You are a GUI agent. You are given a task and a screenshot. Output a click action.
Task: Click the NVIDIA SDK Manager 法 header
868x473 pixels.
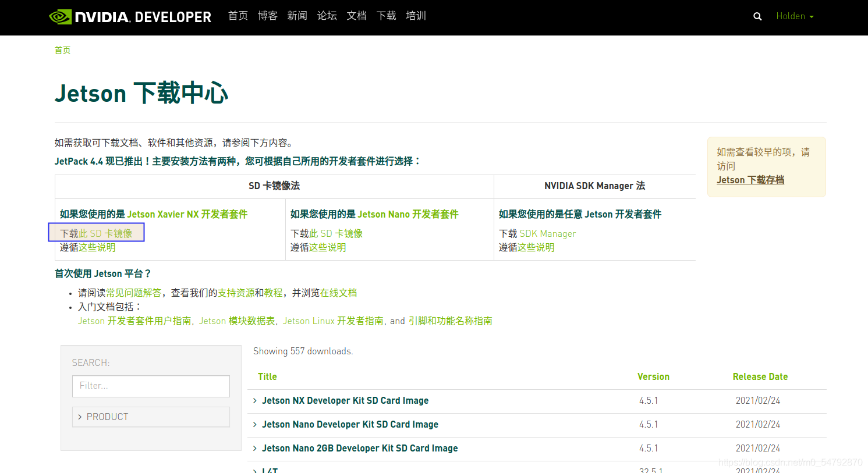pyautogui.click(x=594, y=186)
